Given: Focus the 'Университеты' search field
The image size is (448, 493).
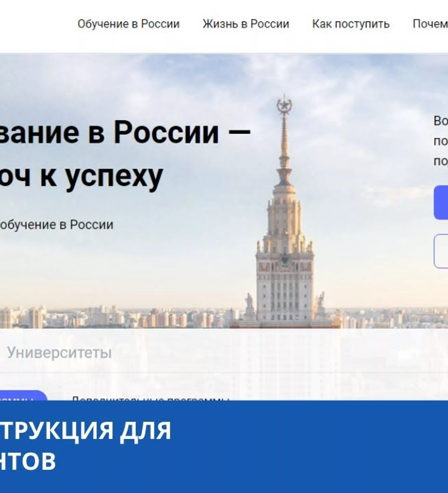Looking at the screenshot, I should [224, 353].
